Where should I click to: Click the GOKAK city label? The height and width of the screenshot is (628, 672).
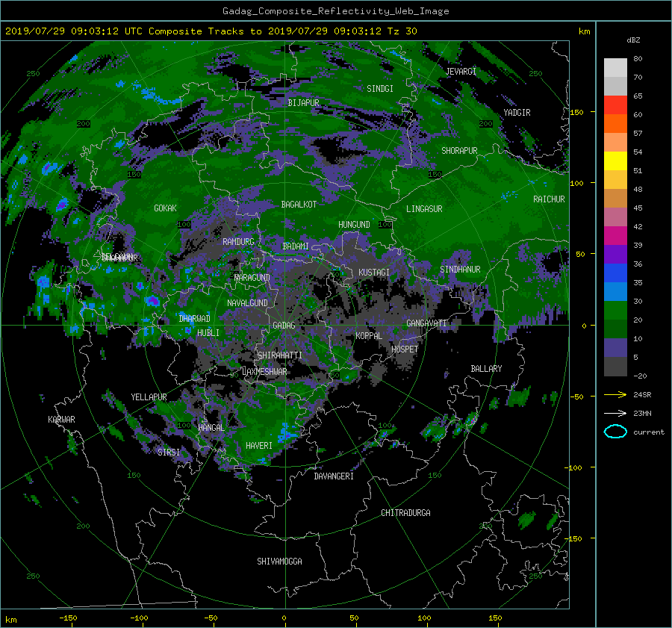(165, 208)
